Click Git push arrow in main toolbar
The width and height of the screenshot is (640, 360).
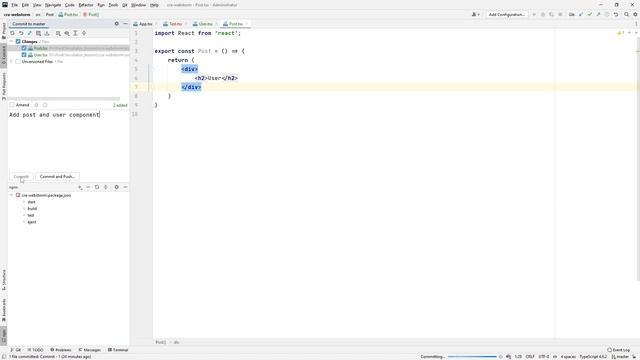click(x=598, y=14)
